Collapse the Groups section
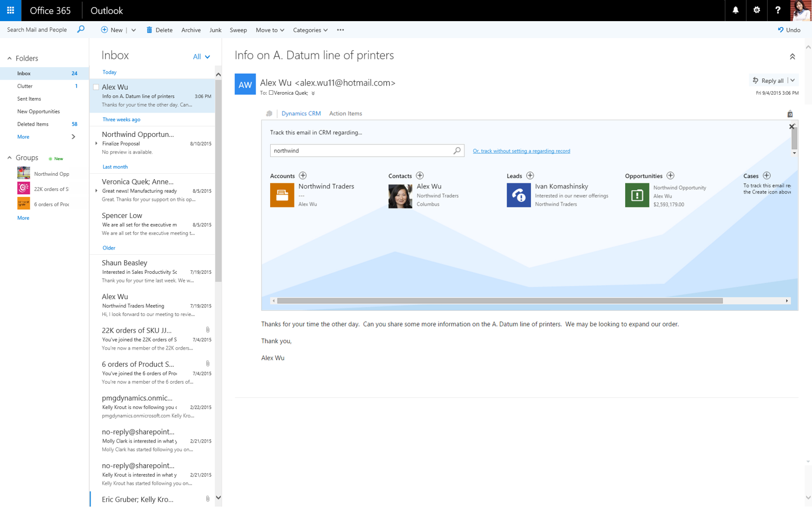 tap(9, 158)
